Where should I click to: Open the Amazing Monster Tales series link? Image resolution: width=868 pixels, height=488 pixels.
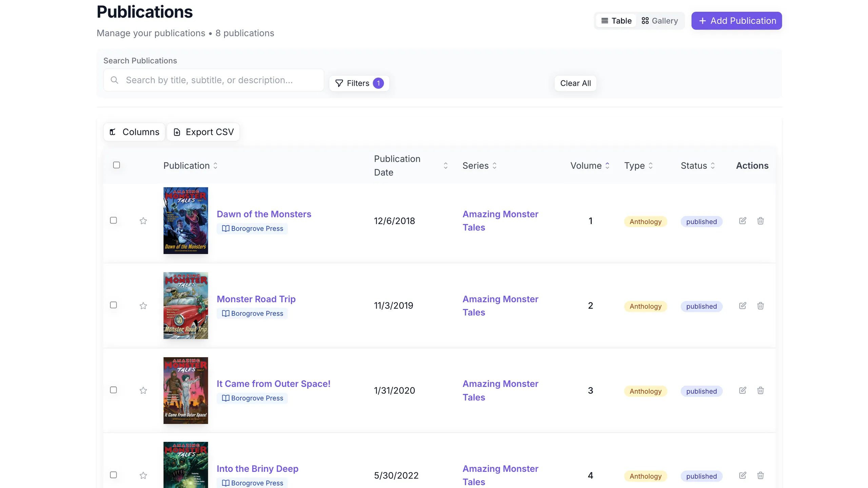500,220
